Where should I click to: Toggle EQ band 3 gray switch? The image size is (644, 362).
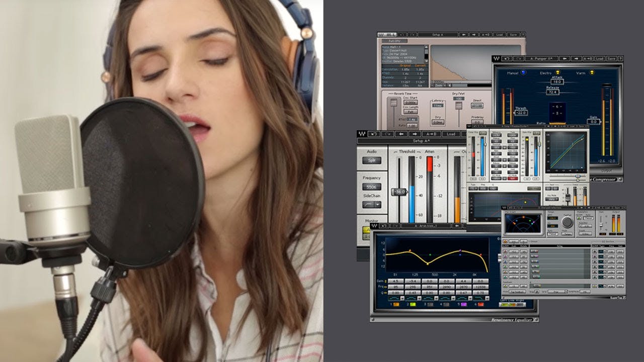click(430, 304)
